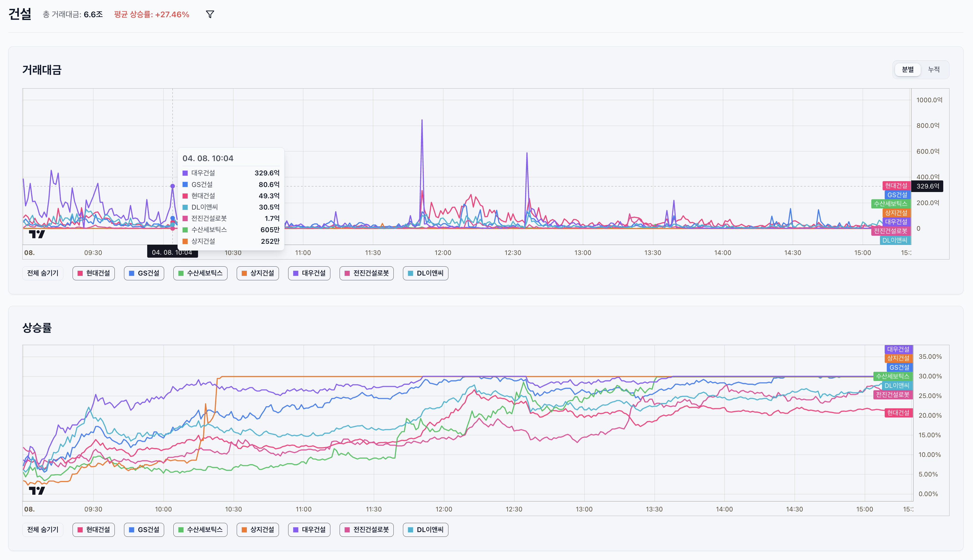Toggle 수산세보틱스 series in 상승률 legend
This screenshot has height=560, width=973.
(200, 530)
